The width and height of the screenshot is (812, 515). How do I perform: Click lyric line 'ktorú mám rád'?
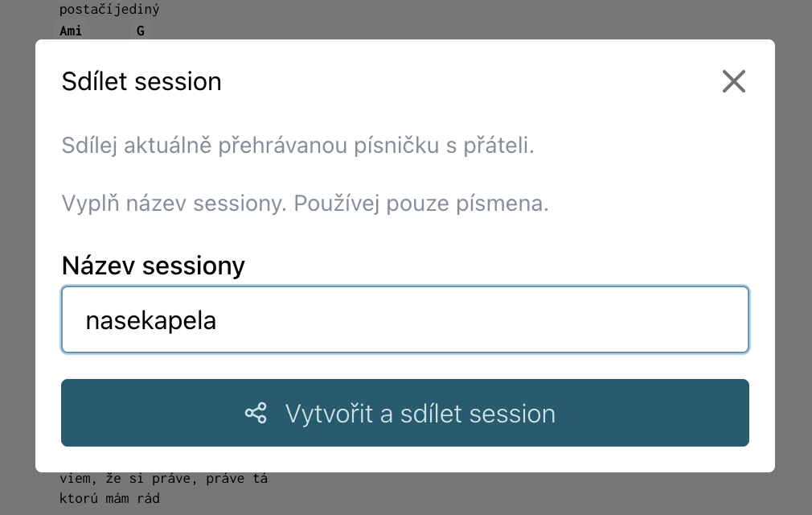click(x=110, y=498)
